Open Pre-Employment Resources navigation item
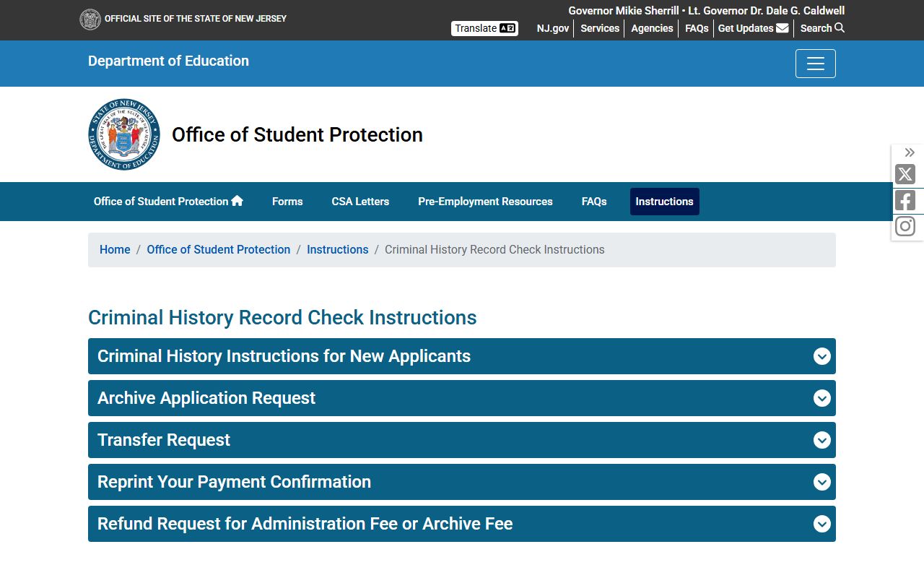This screenshot has width=924, height=578. 485,202
